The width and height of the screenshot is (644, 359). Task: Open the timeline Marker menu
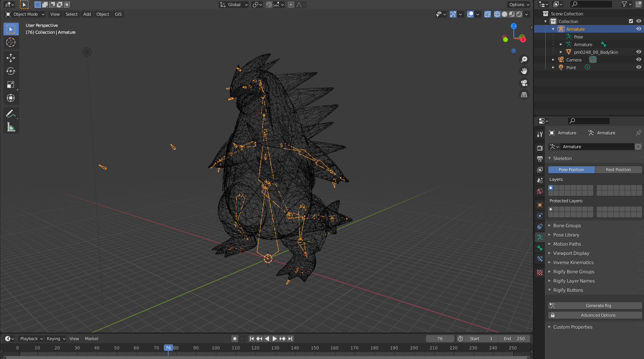click(91, 339)
